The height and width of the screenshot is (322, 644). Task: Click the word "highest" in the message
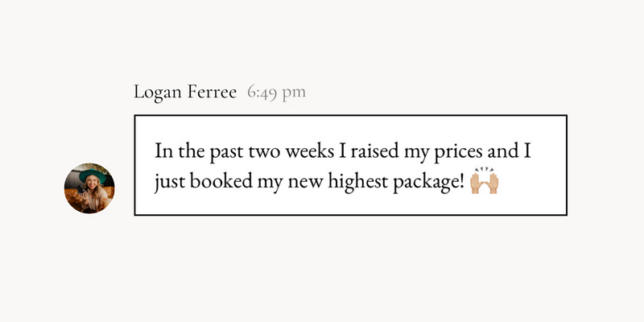[357, 181]
